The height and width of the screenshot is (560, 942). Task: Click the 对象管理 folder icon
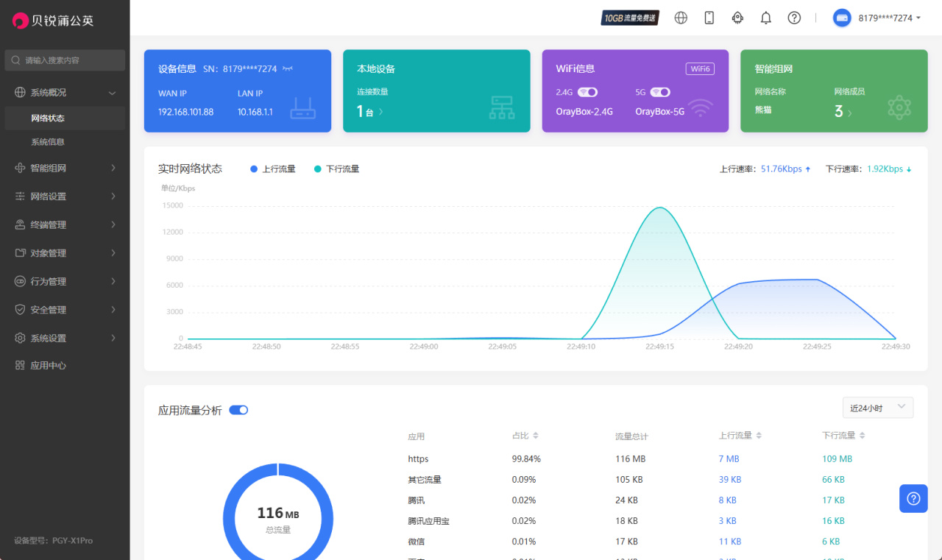click(21, 253)
